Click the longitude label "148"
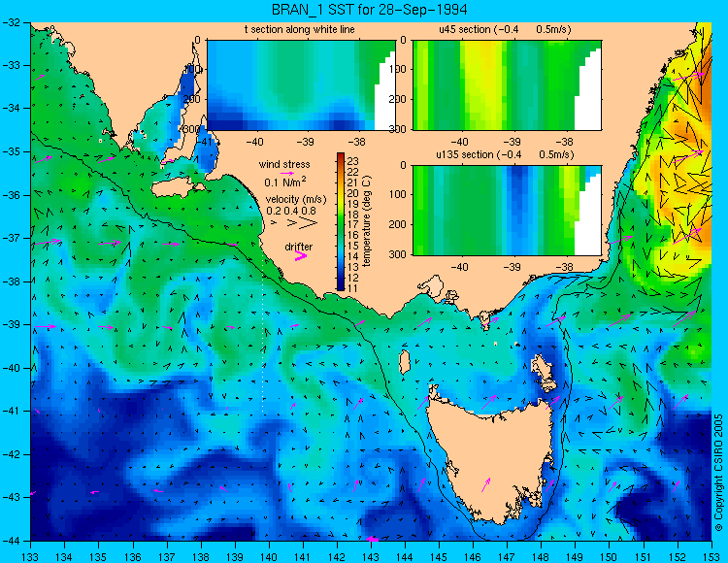Image resolution: width=728 pixels, height=563 pixels. [x=541, y=556]
